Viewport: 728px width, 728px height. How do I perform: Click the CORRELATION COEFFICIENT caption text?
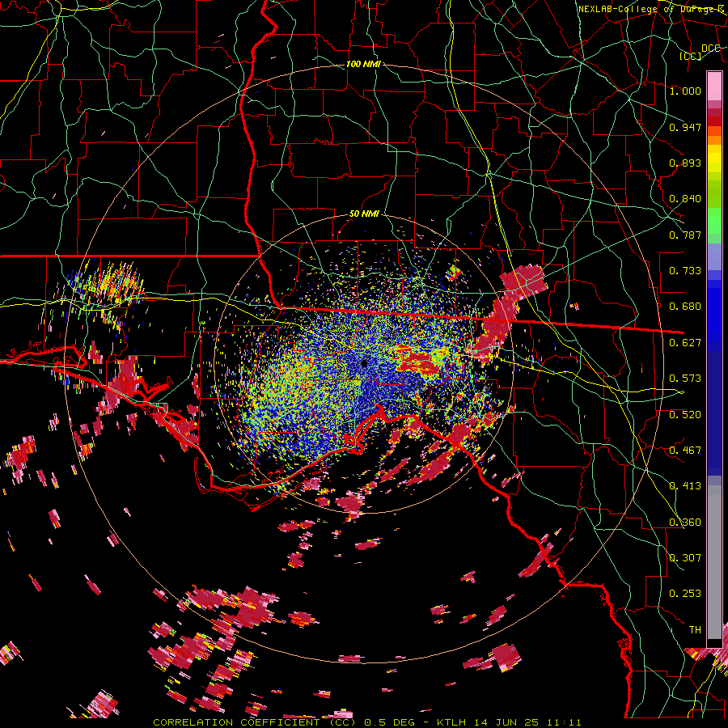click(236, 722)
